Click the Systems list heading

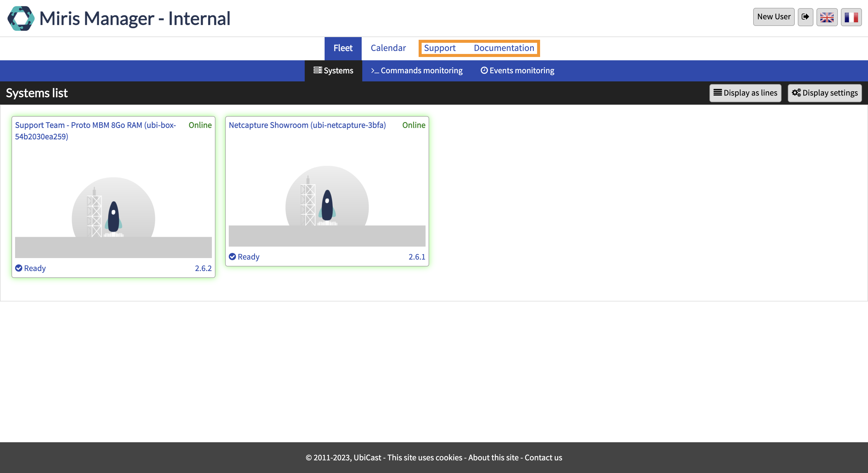coord(37,93)
